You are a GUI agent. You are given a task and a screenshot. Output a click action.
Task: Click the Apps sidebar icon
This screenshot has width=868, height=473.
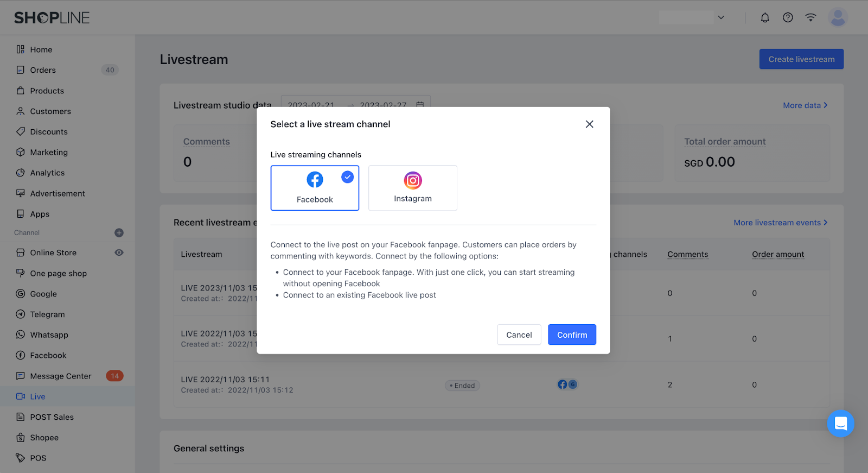coord(21,214)
